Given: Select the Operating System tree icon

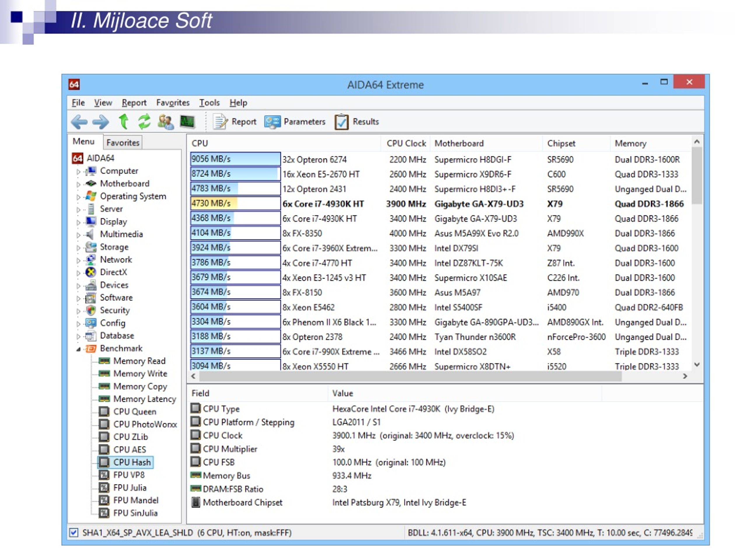Looking at the screenshot, I should coord(90,196).
